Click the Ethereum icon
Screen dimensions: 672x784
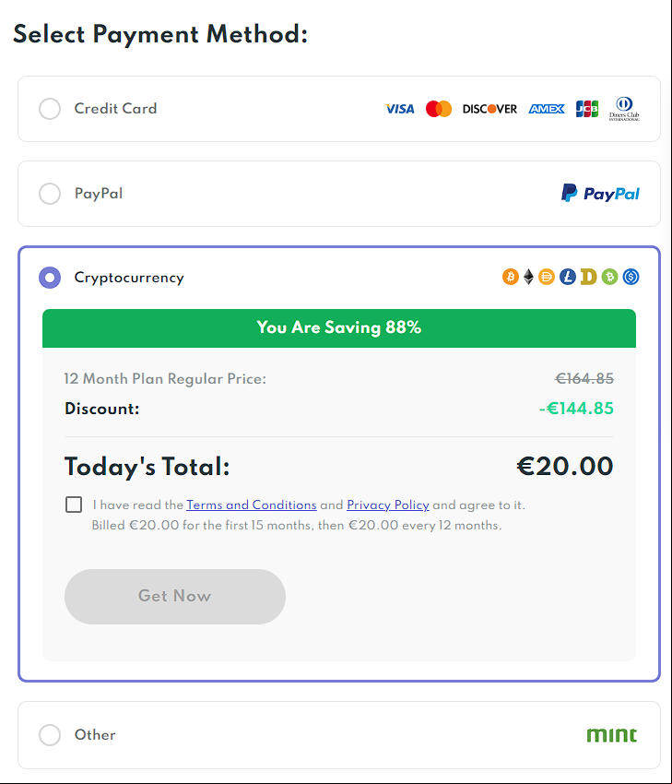click(x=528, y=277)
